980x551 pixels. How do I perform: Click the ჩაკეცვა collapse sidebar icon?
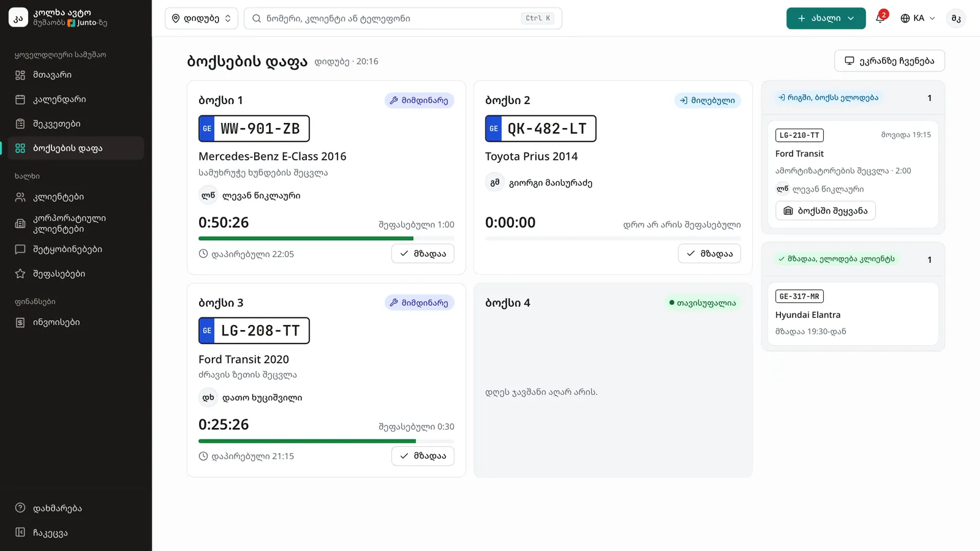click(20, 533)
